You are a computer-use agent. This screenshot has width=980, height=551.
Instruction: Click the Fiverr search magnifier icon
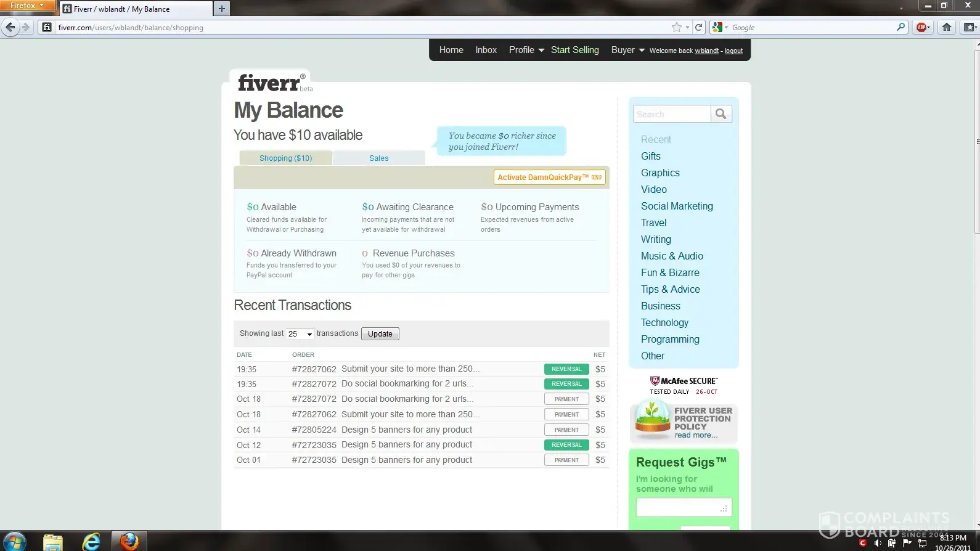click(721, 114)
